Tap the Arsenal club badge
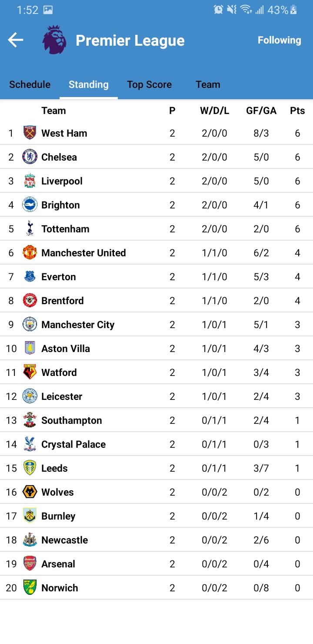The width and height of the screenshot is (313, 644). [x=30, y=563]
